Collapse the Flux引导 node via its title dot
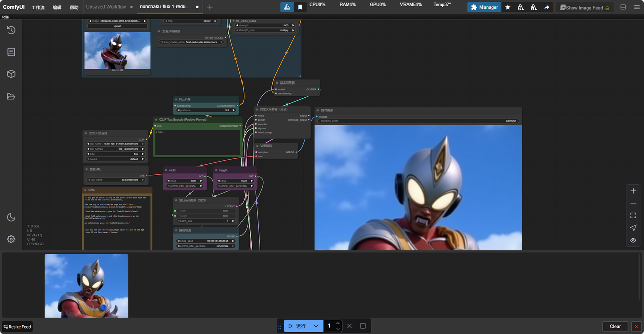This screenshot has height=334, width=644. point(177,99)
